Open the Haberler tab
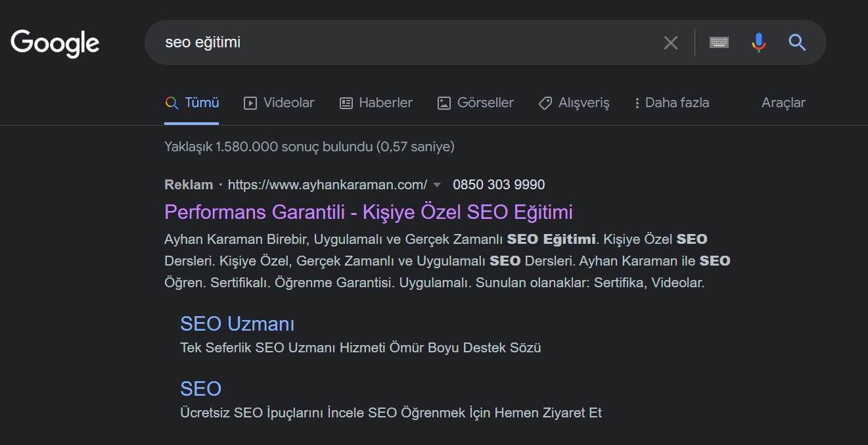868x445 pixels. pos(376,103)
